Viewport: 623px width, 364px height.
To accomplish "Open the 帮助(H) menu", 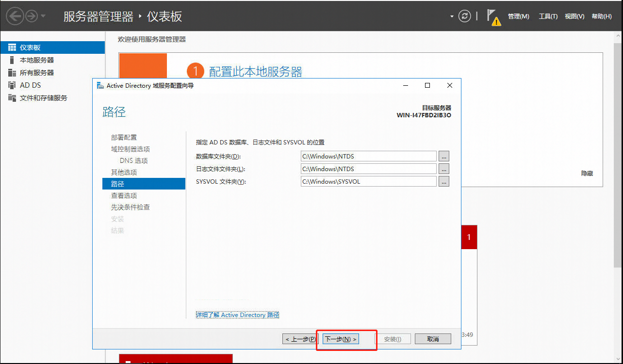I will coord(602,16).
